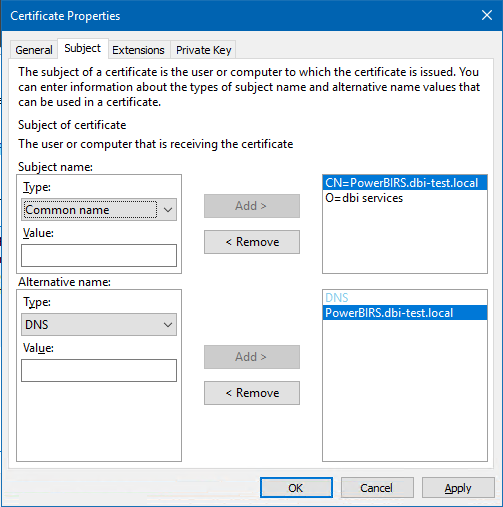
Task: Open the Alternative name DNS type dropdown
Action: [99, 325]
